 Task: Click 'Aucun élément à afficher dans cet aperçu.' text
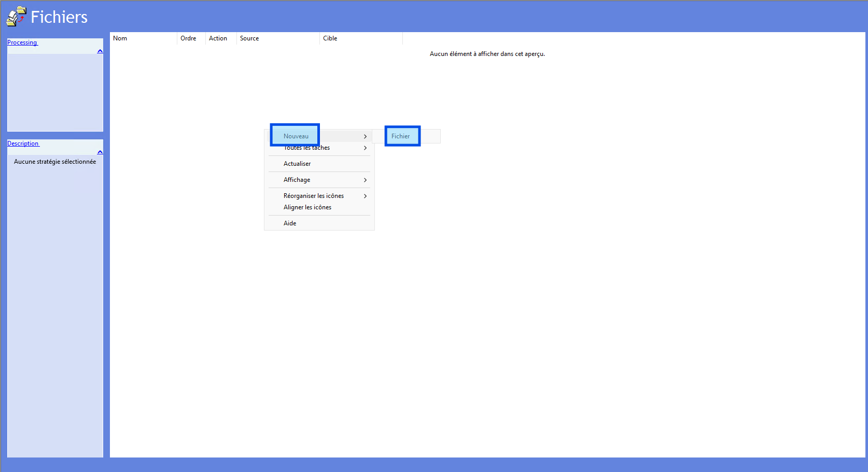[x=487, y=54]
